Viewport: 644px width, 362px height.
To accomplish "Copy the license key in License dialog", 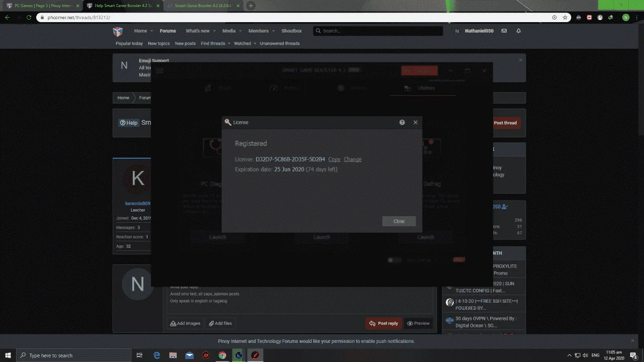I will coord(334,159).
